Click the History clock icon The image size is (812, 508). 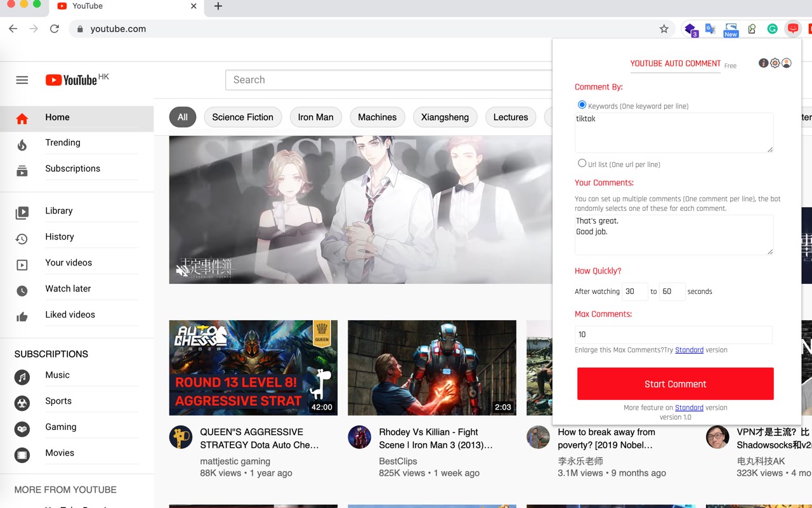pyautogui.click(x=22, y=239)
